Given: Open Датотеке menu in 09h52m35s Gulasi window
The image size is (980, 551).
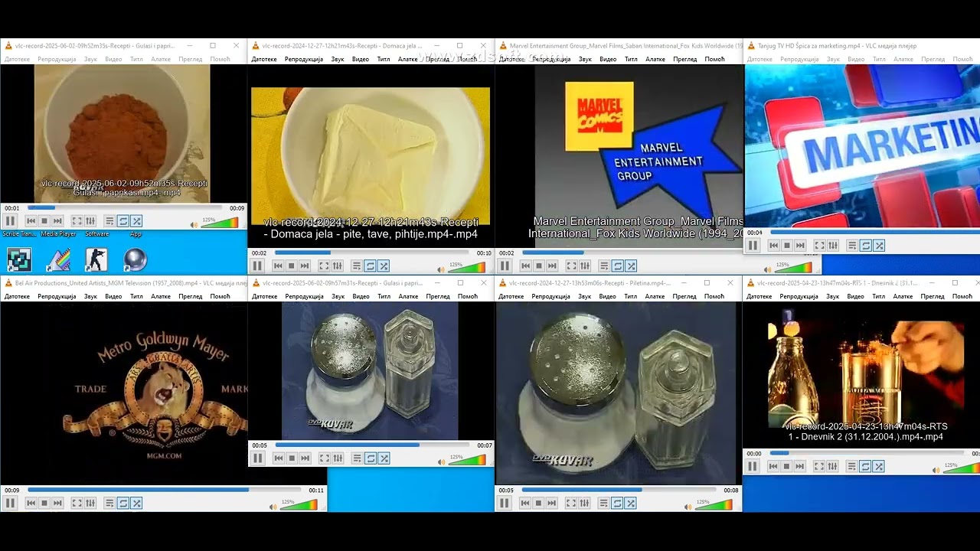Looking at the screenshot, I should pos(17,59).
